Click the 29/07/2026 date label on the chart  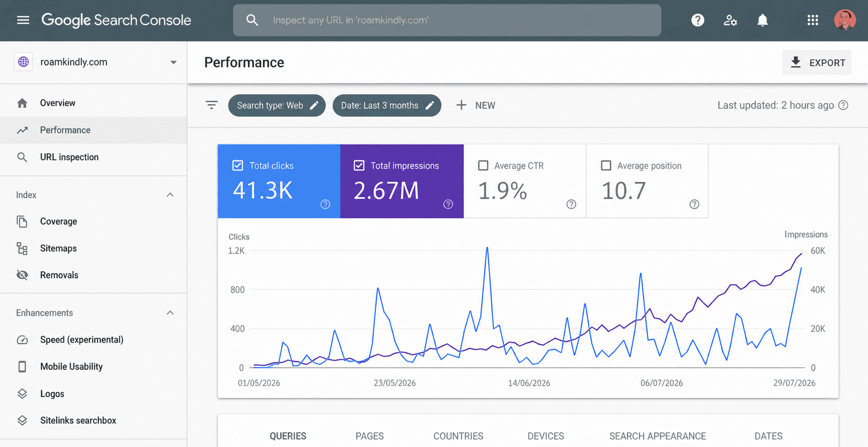[x=794, y=383]
